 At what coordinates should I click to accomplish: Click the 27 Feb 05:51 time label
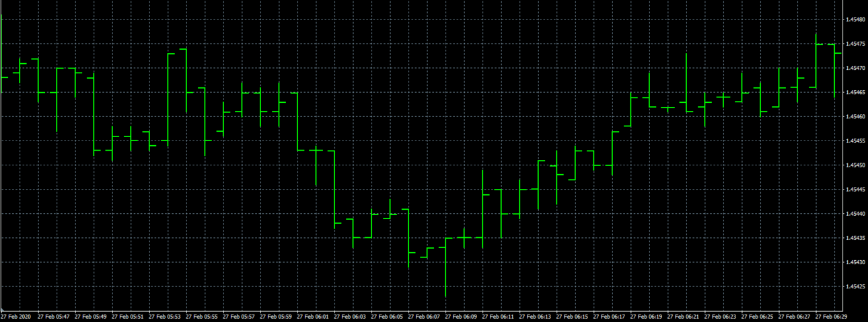(x=128, y=317)
